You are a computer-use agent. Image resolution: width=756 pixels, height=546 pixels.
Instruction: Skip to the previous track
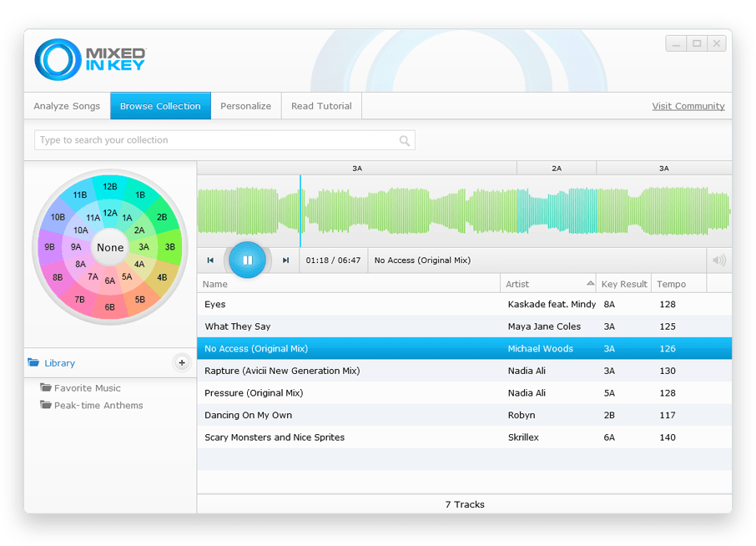coord(210,260)
